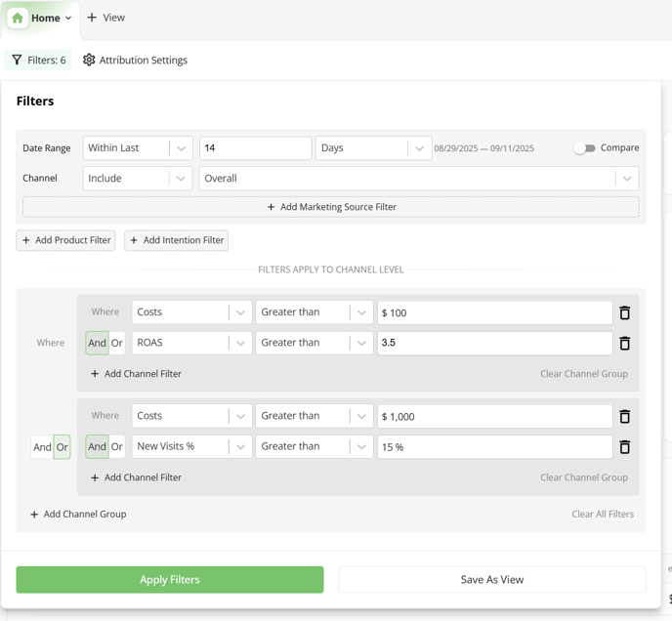Open the Include channel dropdown
Viewport: 672px width, 621px height.
pyautogui.click(x=138, y=179)
